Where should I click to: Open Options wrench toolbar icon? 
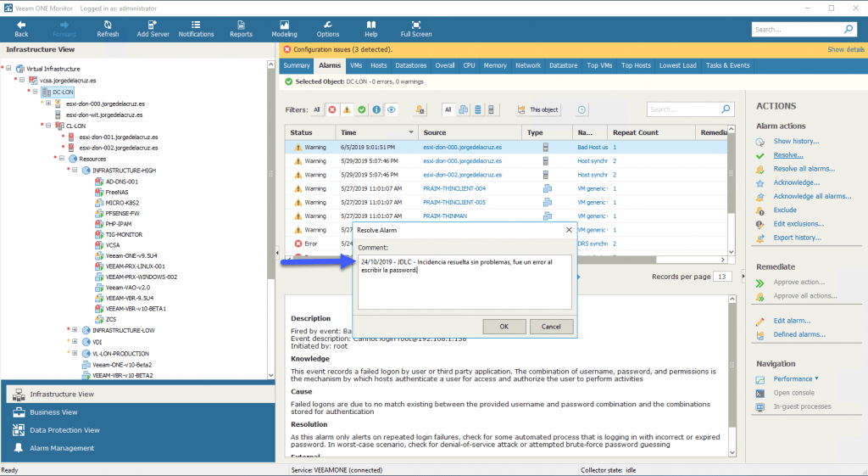(328, 25)
